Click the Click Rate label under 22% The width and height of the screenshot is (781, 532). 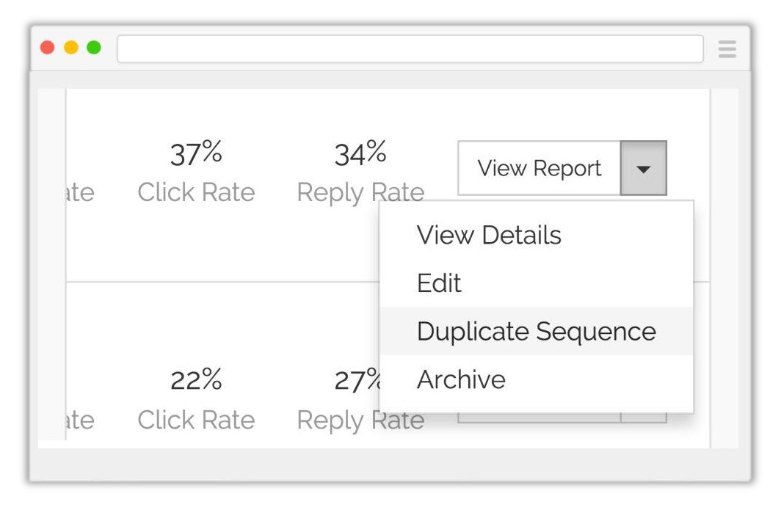pyautogui.click(x=196, y=420)
